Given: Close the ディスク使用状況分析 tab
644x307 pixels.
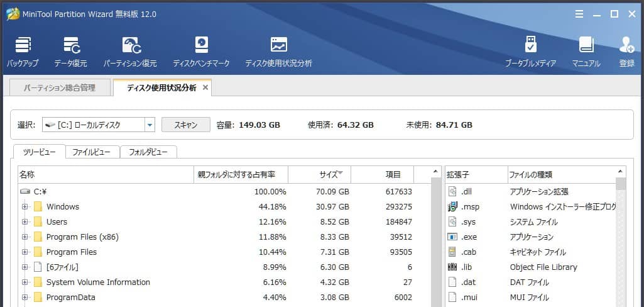Looking at the screenshot, I should 205,87.
